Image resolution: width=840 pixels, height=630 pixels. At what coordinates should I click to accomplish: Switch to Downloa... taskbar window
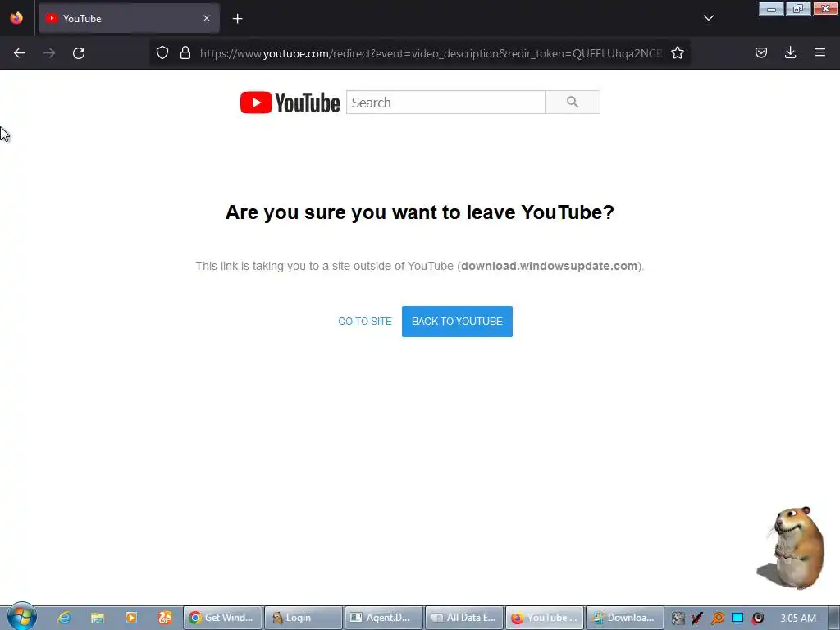point(624,618)
